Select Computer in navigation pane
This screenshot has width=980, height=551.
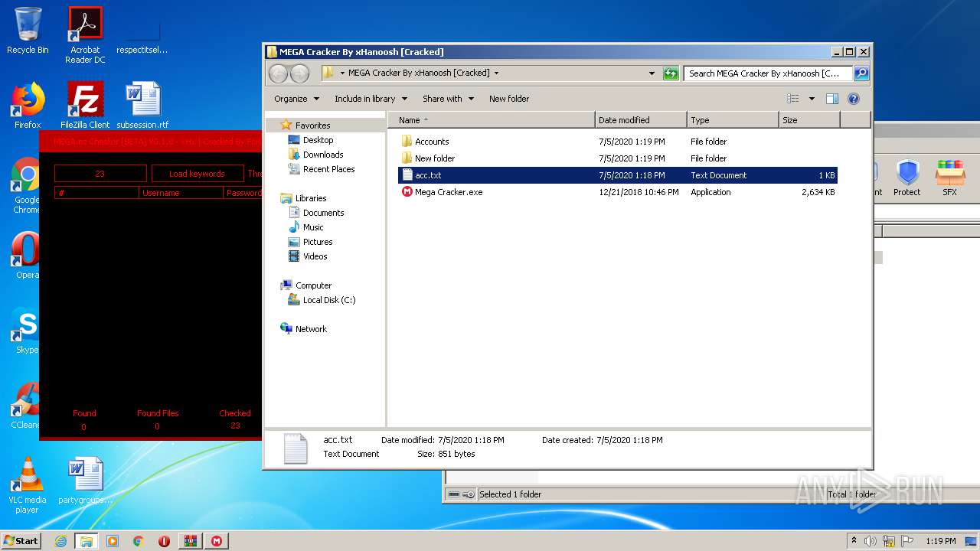pyautogui.click(x=313, y=285)
